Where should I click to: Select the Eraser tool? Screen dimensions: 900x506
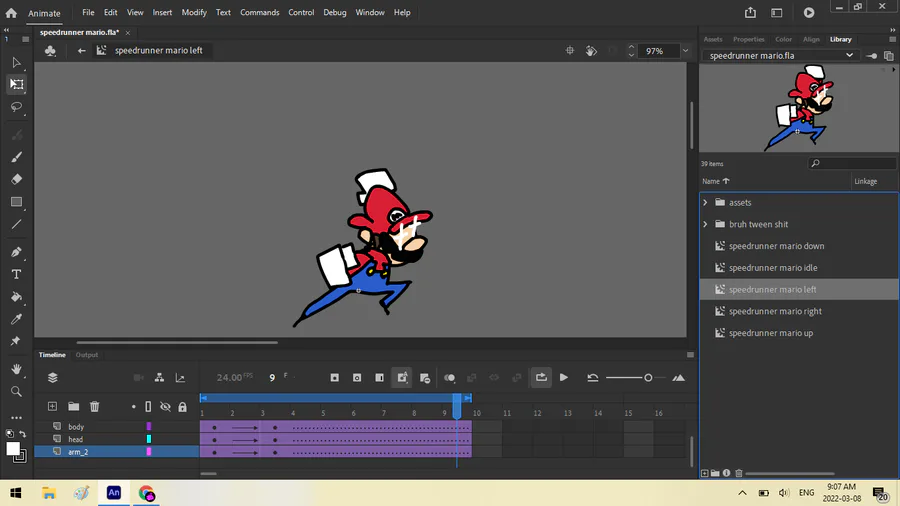[16, 179]
